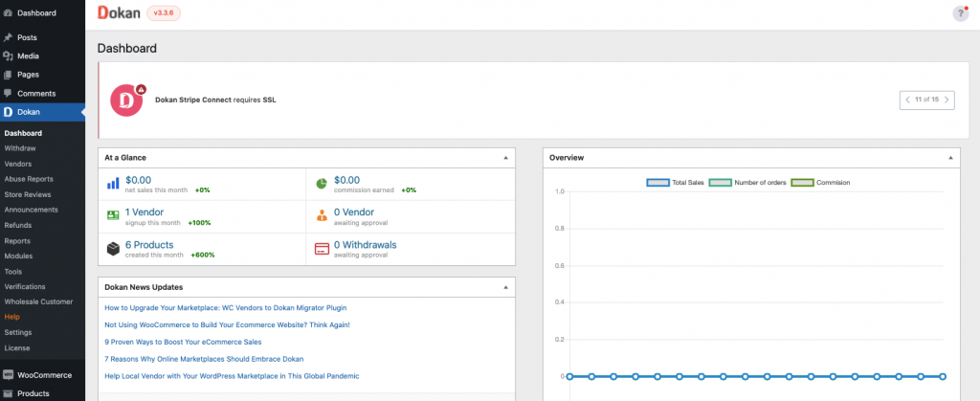Select bold Dashboard submenu item under Dokan
980x401 pixels.
(23, 133)
